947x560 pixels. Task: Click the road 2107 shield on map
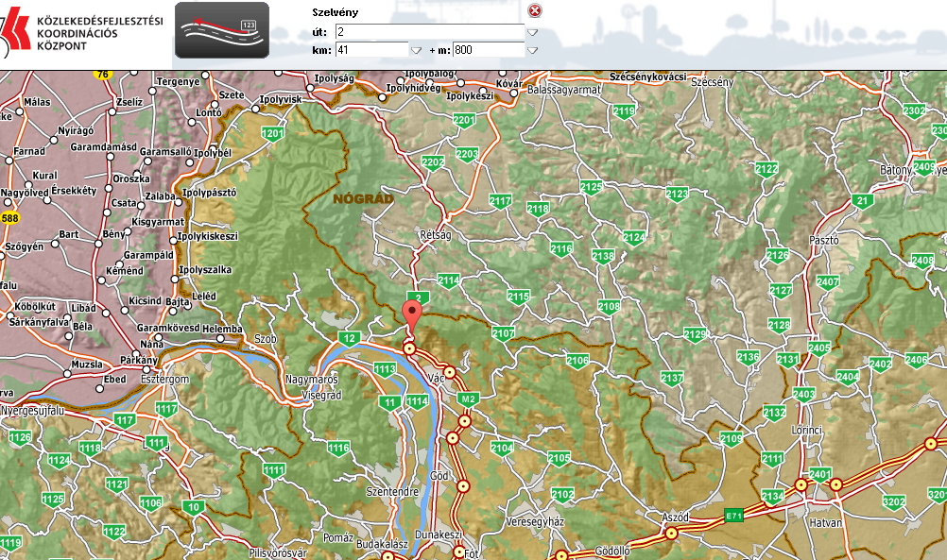[503, 333]
